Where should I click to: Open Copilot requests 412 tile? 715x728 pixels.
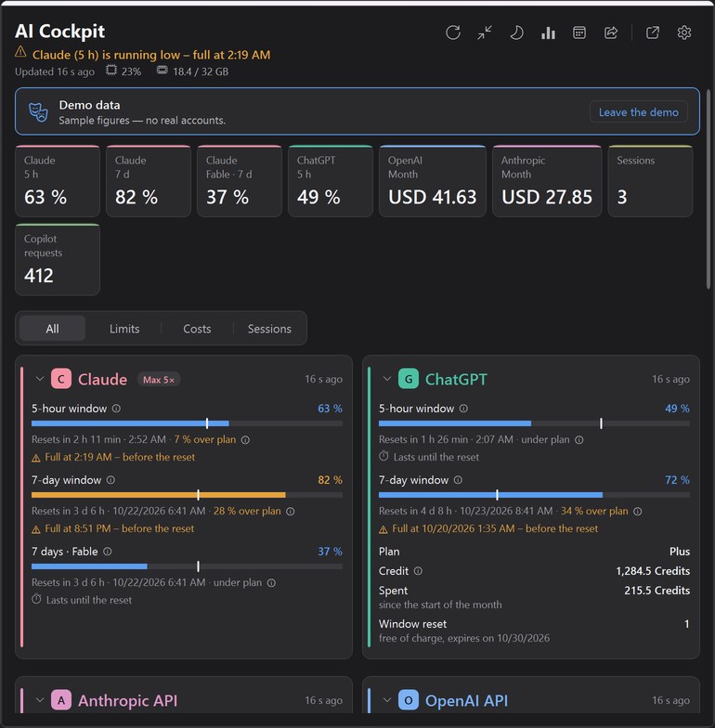point(58,260)
